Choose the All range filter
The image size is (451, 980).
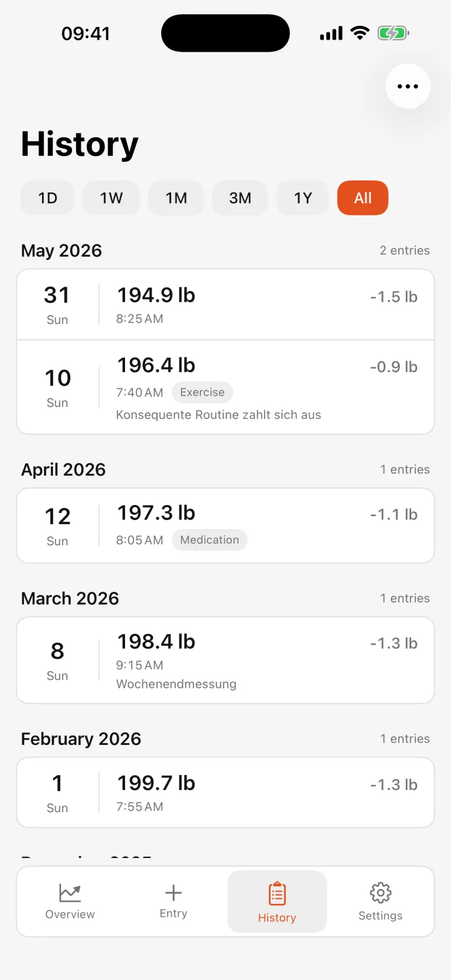(363, 198)
